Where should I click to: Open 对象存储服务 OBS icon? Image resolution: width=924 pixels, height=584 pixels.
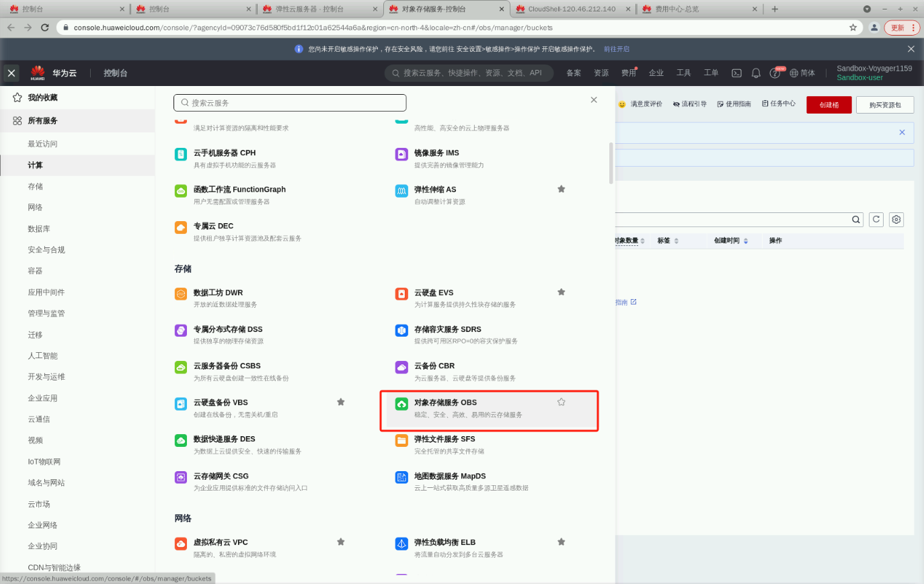point(401,404)
